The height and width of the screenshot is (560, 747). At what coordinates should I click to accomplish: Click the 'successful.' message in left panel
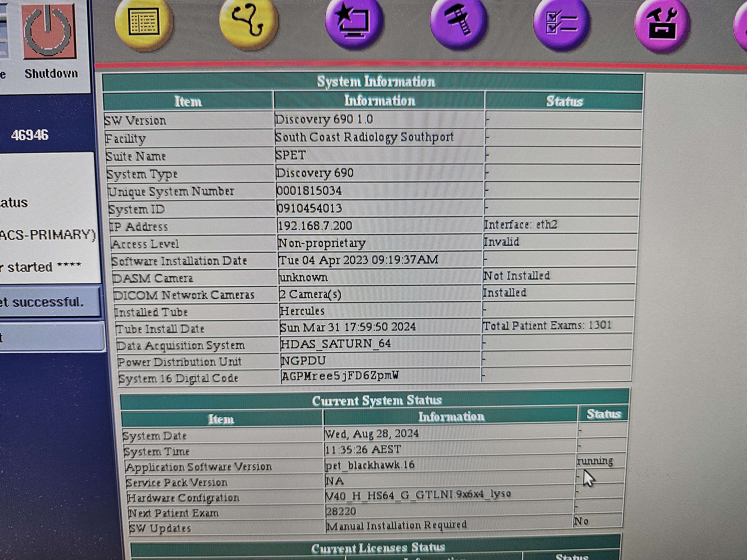(48, 301)
